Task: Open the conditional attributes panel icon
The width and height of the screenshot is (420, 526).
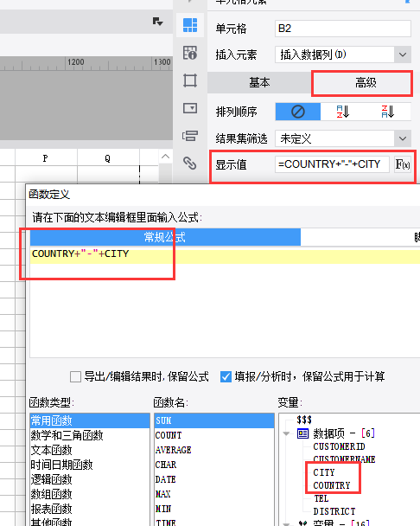Action: point(190,136)
